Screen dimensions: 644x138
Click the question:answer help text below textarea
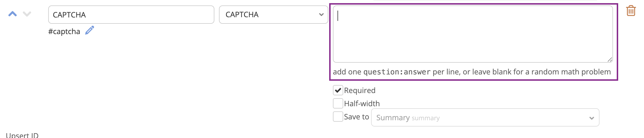[472, 72]
